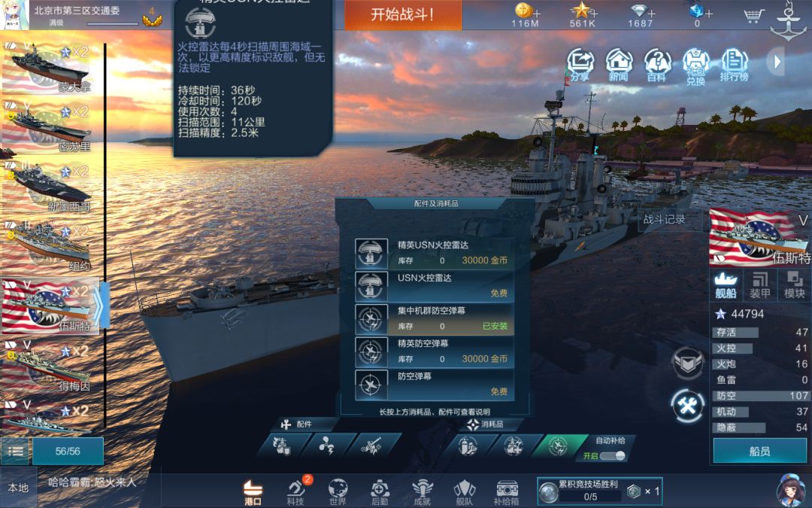The height and width of the screenshot is (508, 812).
Task: Open the 新闻 news icon
Action: click(x=619, y=65)
